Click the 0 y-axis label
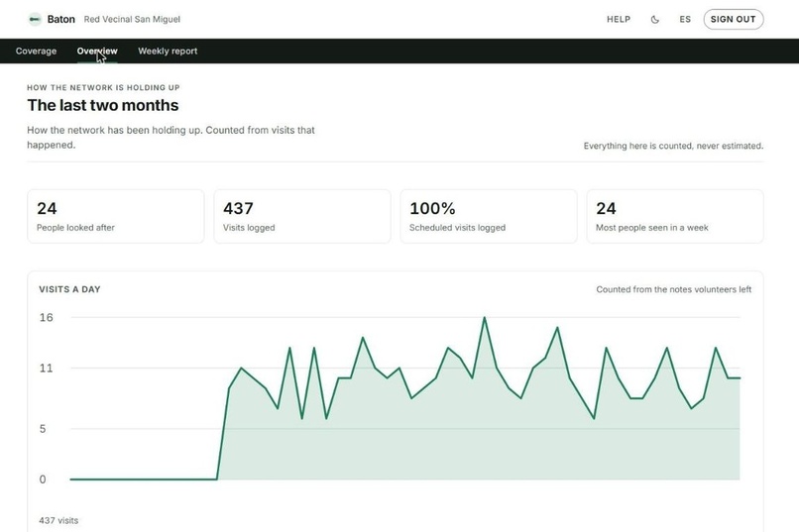Viewport: 799px width, 532px height. (43, 479)
